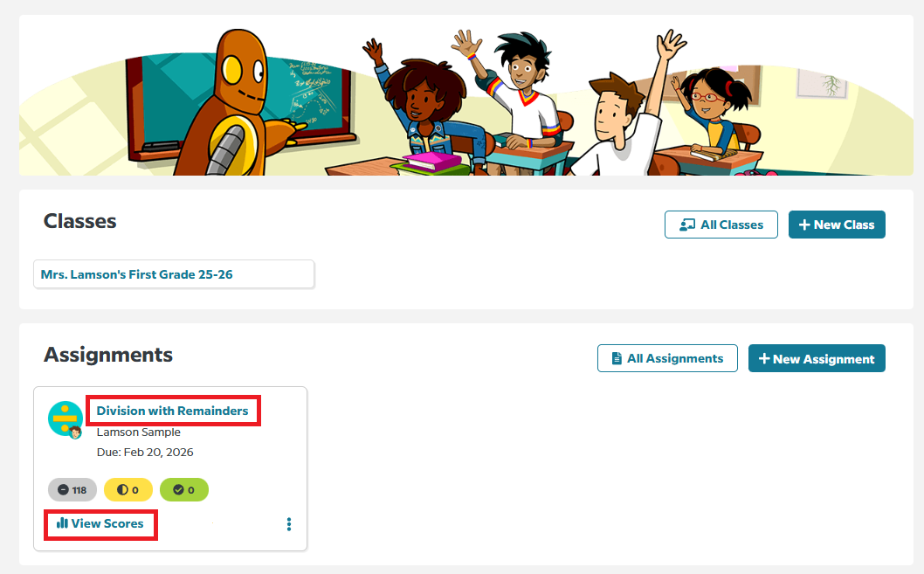Click the bar chart icon beside View Scores

point(62,522)
